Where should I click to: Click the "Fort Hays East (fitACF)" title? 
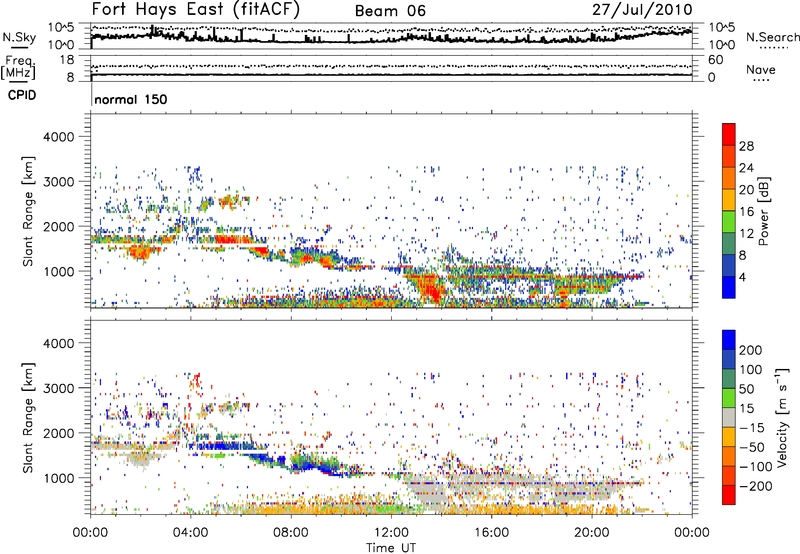[x=196, y=10]
